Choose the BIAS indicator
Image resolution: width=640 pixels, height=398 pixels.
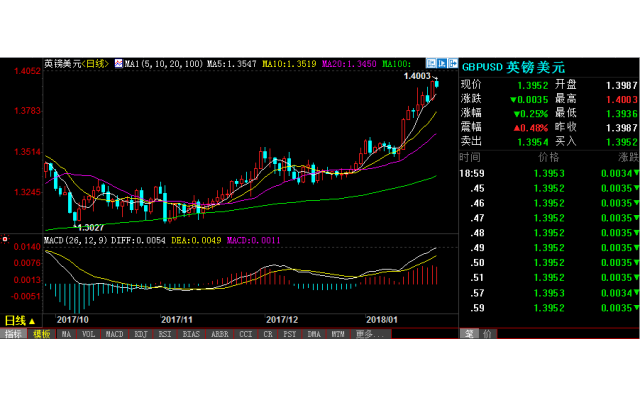tap(191, 334)
